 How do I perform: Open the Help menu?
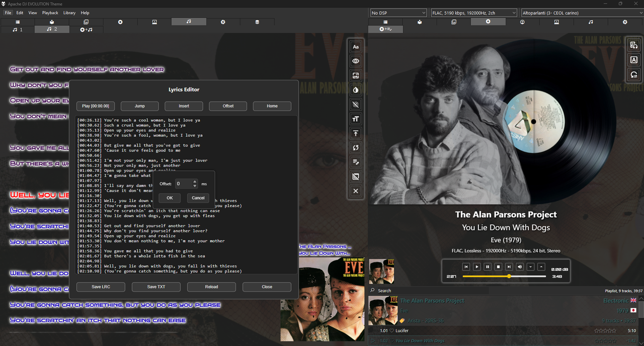85,13
